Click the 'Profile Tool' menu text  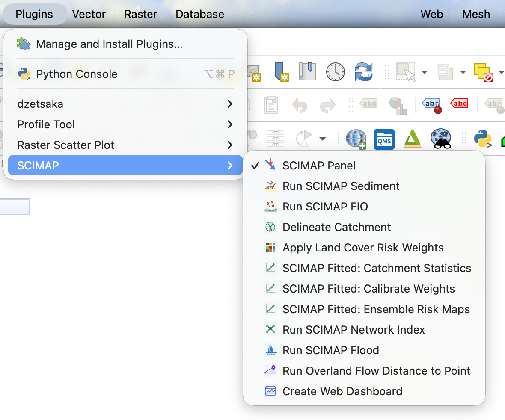point(46,124)
